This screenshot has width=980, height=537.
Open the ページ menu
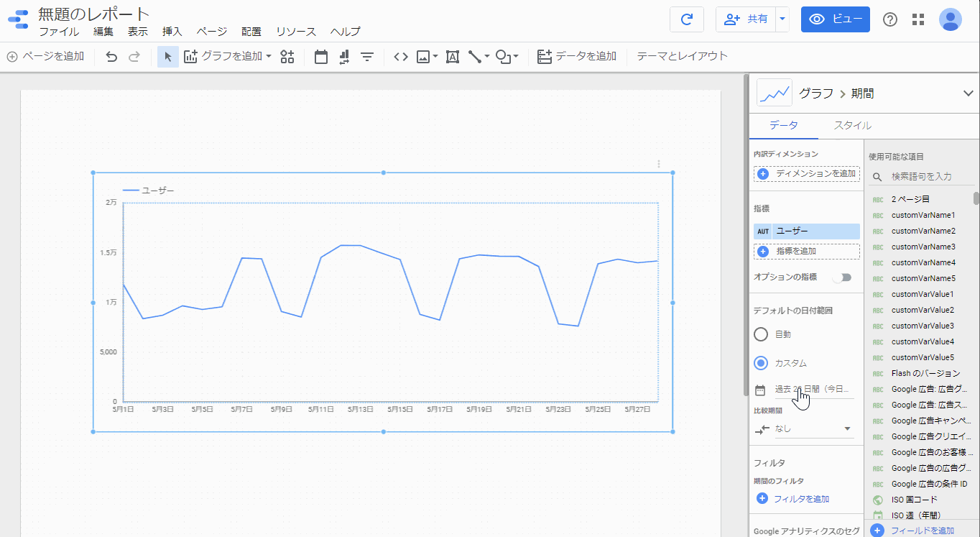212,32
